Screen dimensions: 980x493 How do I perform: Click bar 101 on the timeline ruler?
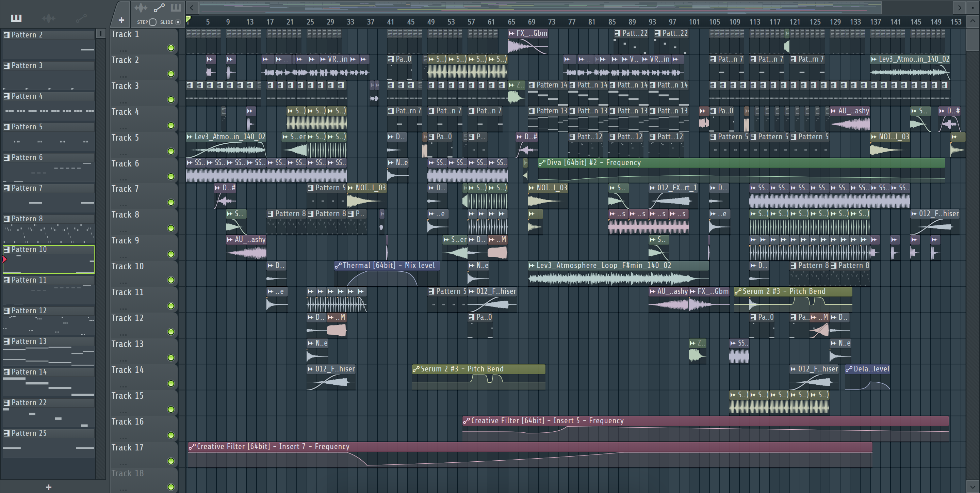pos(694,22)
